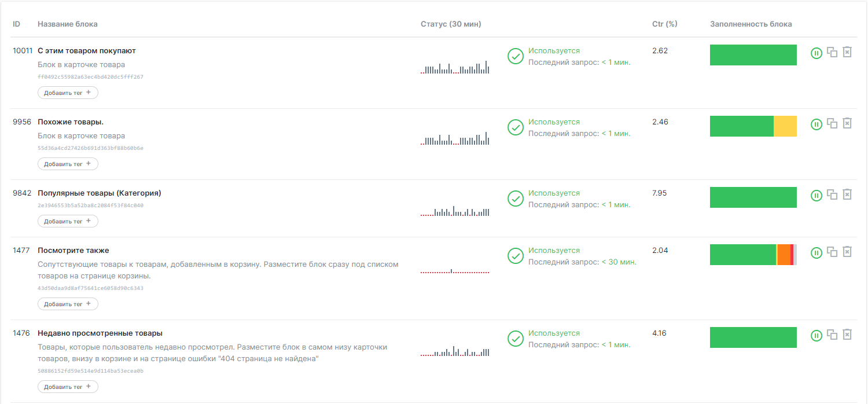This screenshot has height=404, width=868.
Task: Click the status checkmark icon for block 9842
Action: pos(516,199)
